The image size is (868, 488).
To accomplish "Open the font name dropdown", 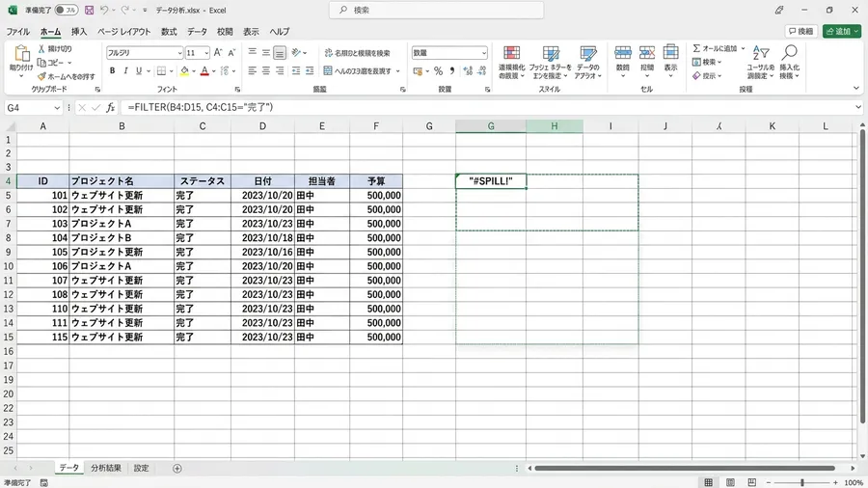I will 180,53.
